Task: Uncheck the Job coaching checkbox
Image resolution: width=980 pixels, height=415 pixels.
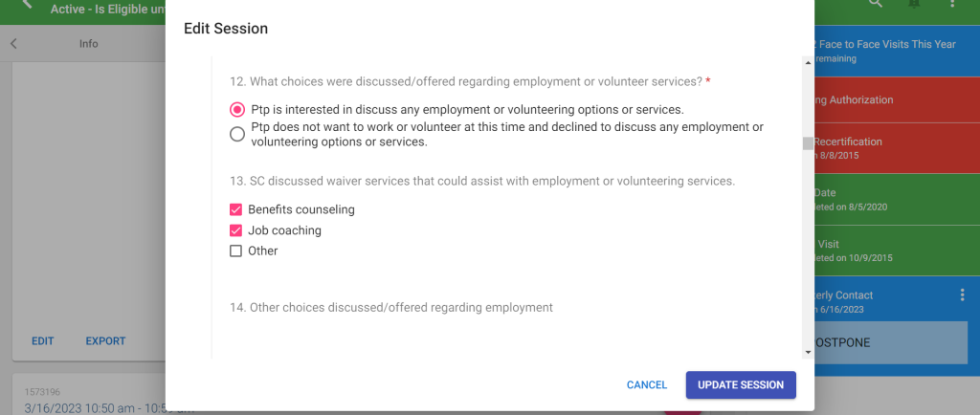Action: click(x=235, y=230)
